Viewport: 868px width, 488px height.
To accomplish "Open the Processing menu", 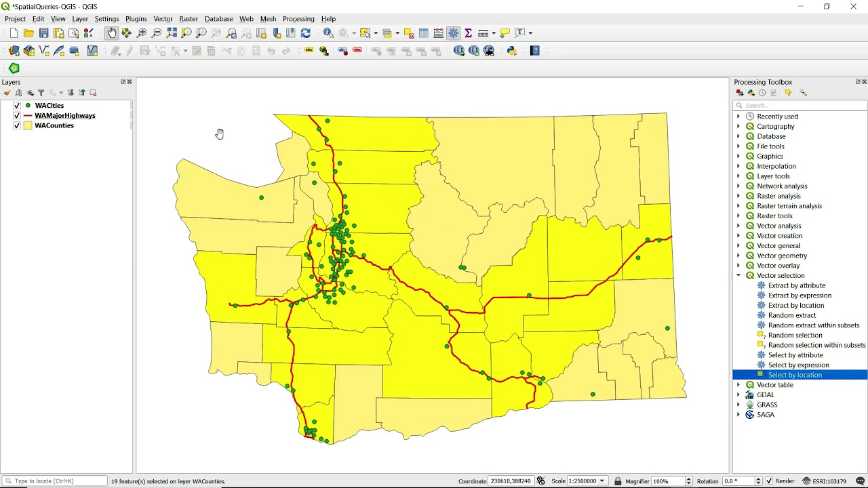I will point(298,19).
